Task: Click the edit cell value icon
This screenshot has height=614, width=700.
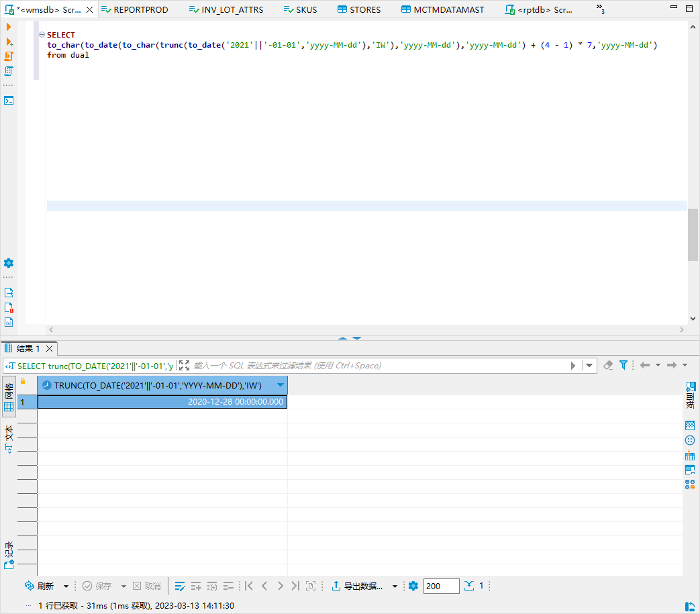Action: 180,586
